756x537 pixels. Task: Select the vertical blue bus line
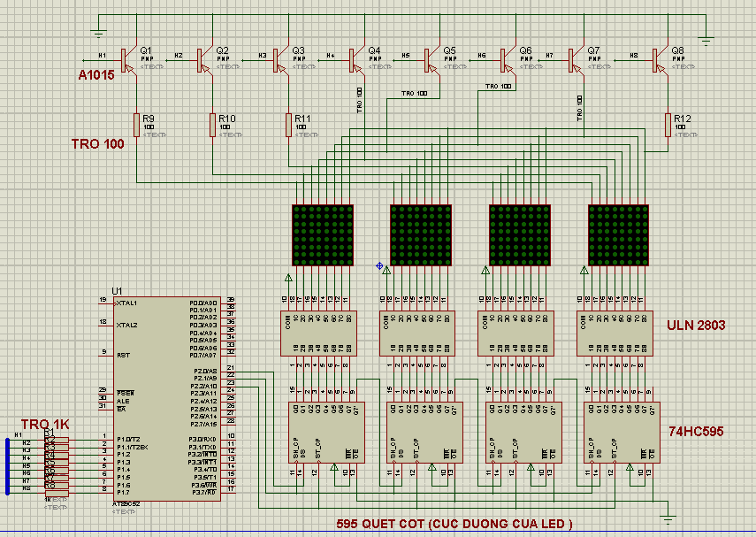[7, 466]
